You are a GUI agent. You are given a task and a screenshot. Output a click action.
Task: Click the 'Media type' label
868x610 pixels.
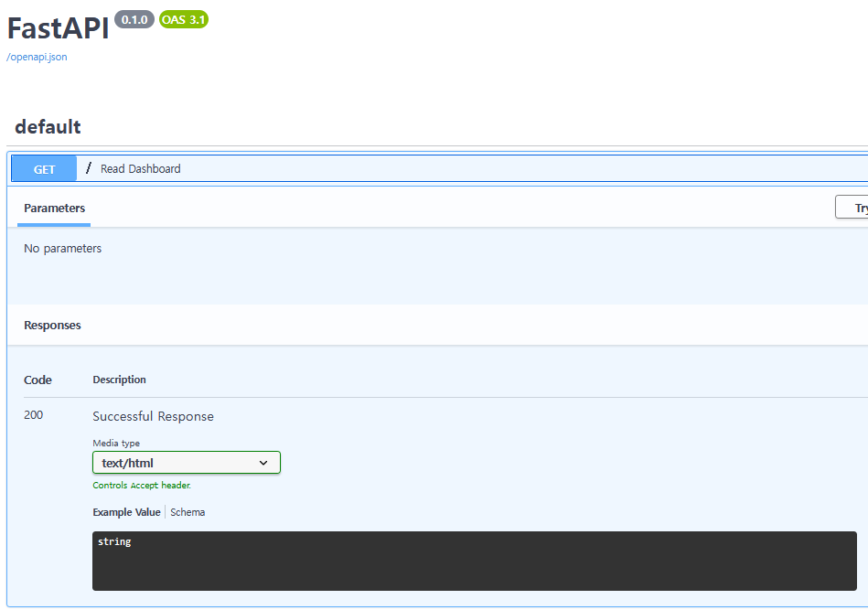tap(116, 444)
